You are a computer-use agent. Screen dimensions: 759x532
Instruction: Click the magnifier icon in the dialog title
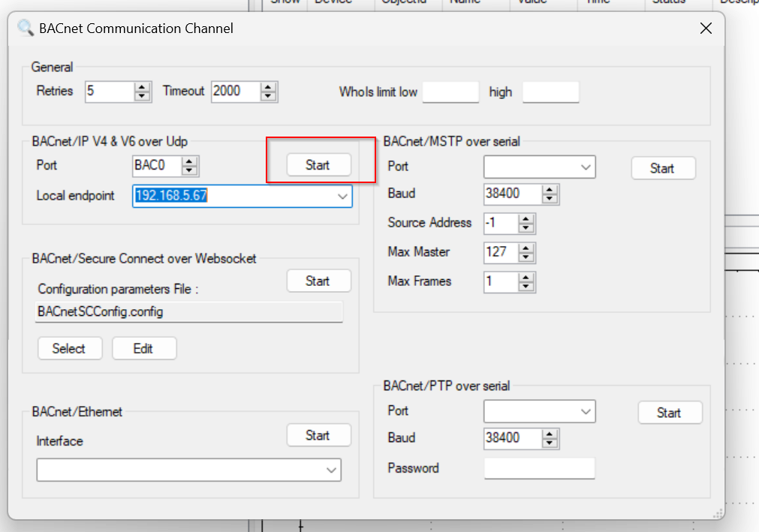[x=26, y=28]
